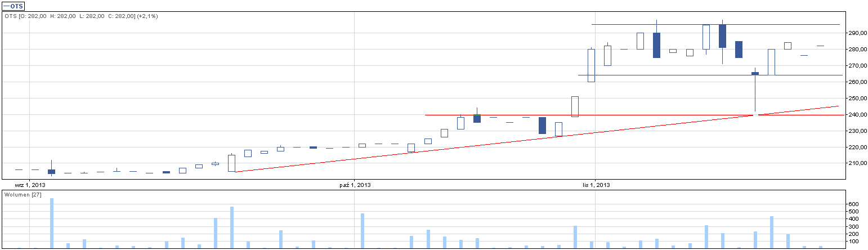Select the OTS OHLC info line

[x=82, y=16]
